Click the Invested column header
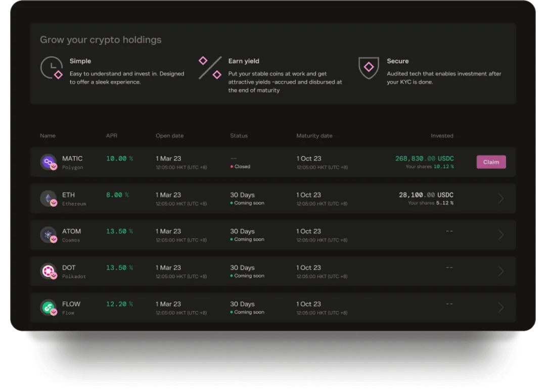 [x=442, y=136]
